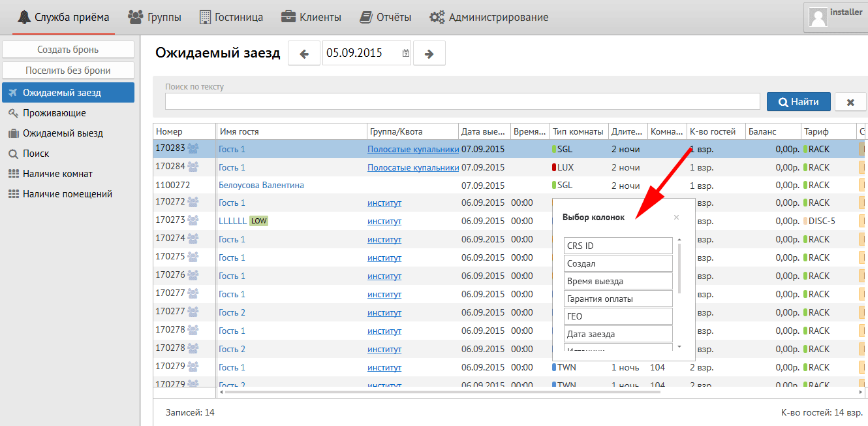Image resolution: width=868 pixels, height=426 pixels.
Task: Click the horizontal table scrollbar
Action: tap(441, 392)
